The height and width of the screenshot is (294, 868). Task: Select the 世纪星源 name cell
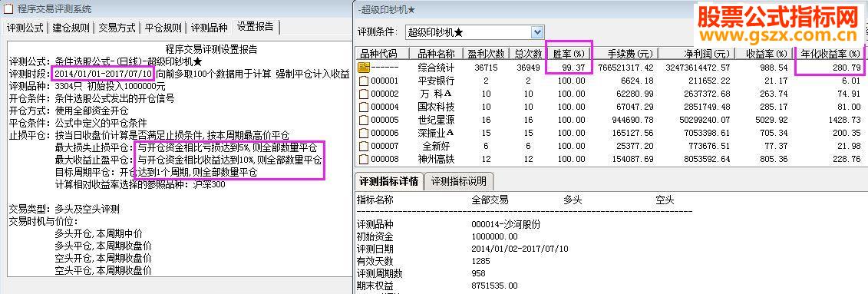(435, 121)
